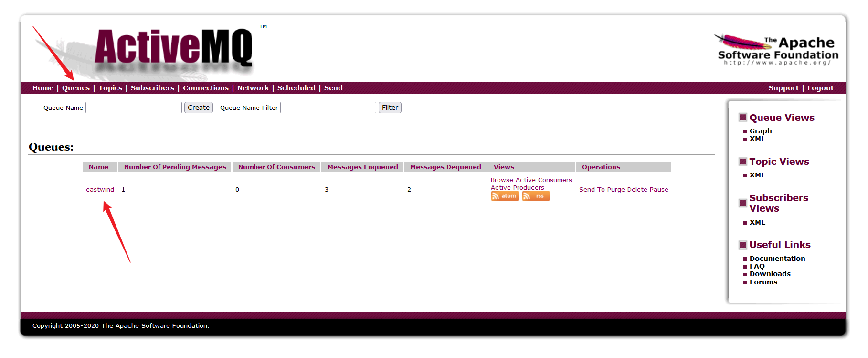Image resolution: width=868 pixels, height=358 pixels.
Task: Open the Downloads link
Action: tap(770, 274)
